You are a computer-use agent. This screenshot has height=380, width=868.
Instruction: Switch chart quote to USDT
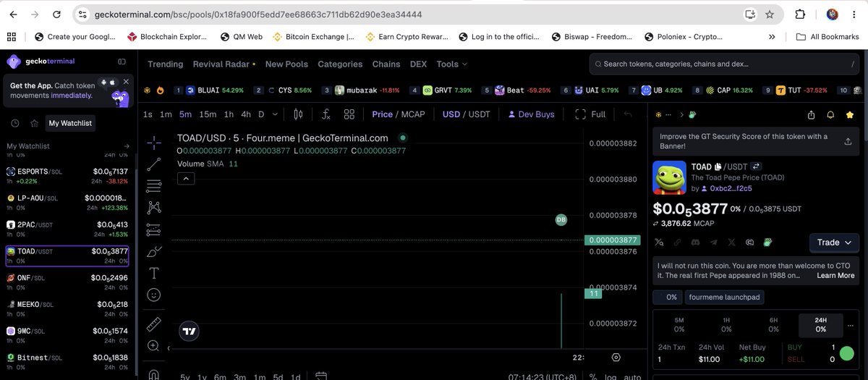(x=480, y=114)
